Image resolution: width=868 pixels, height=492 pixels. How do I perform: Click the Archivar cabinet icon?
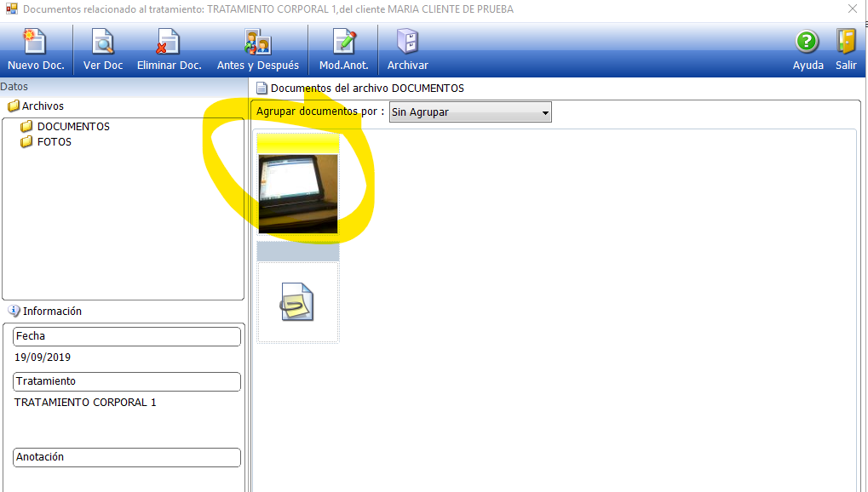[x=407, y=43]
